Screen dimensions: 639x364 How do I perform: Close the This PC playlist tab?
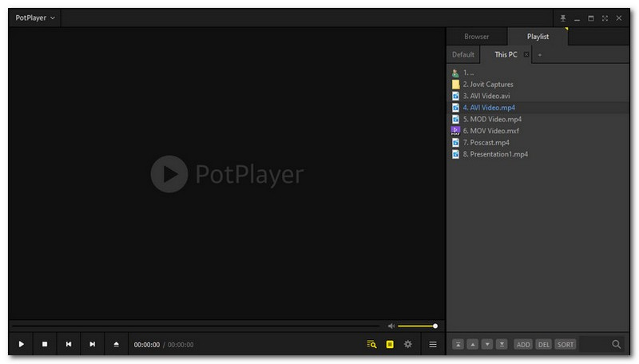click(x=526, y=54)
